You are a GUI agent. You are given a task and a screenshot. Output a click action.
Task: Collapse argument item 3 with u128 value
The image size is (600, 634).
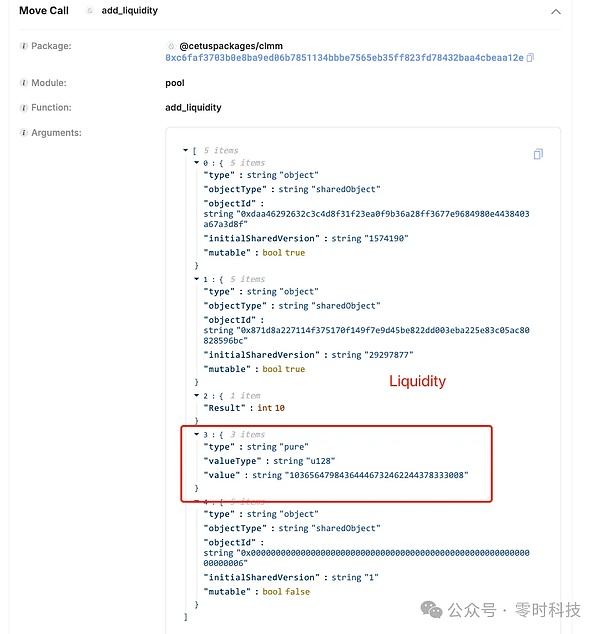(x=197, y=434)
